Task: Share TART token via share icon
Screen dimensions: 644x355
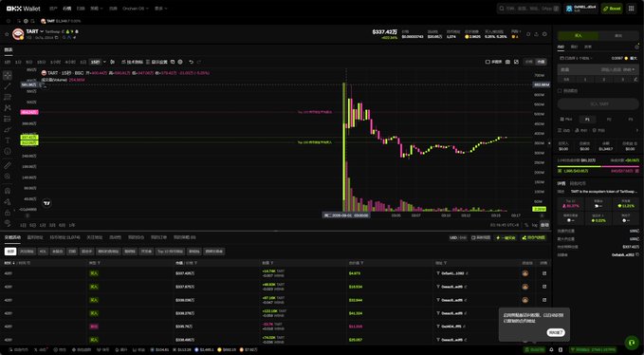Action: click(537, 34)
